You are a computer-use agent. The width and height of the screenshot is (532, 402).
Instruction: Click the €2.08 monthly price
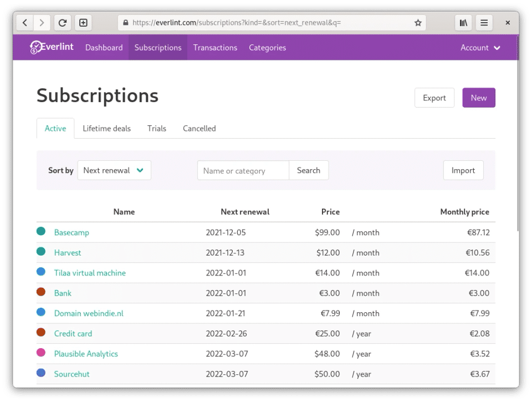[479, 333]
